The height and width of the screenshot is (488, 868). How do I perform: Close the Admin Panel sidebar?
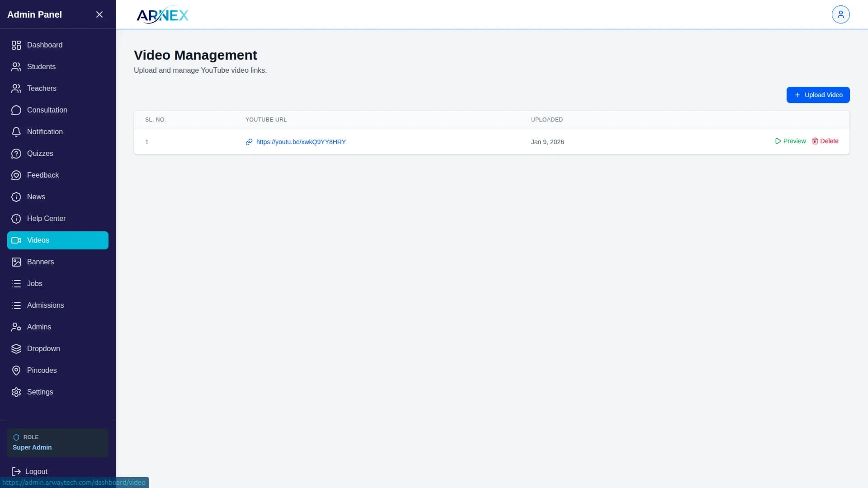[x=99, y=14]
